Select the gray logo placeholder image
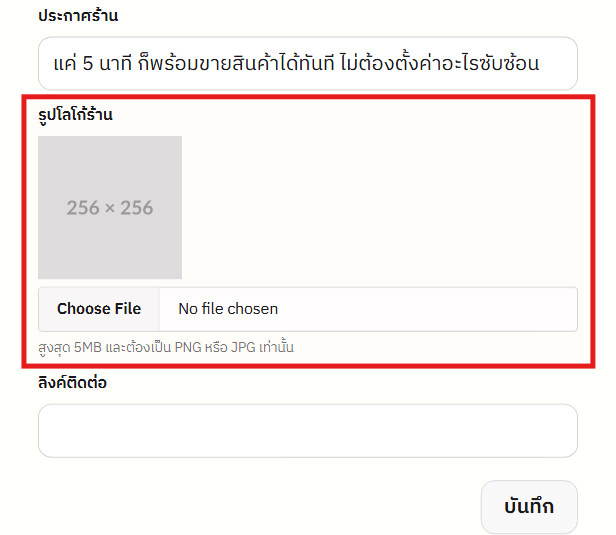Screen dimensions: 616x535 (x=110, y=207)
